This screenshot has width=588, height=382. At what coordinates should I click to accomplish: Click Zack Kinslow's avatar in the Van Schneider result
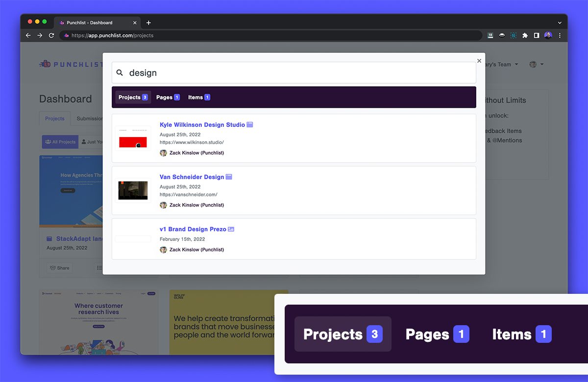164,205
